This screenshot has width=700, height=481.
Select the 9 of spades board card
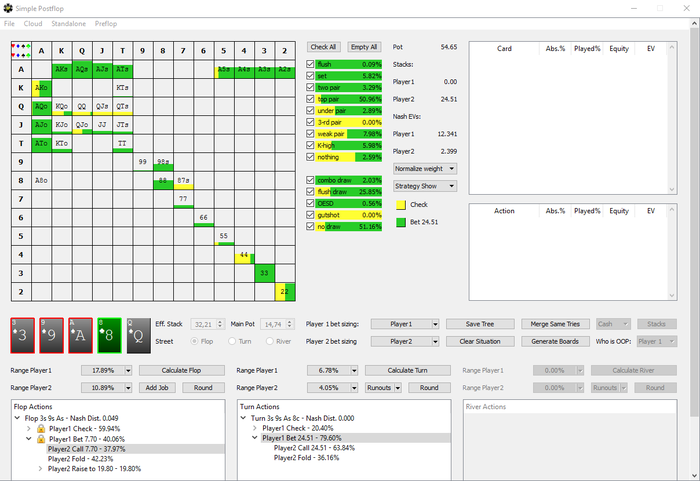tap(51, 335)
